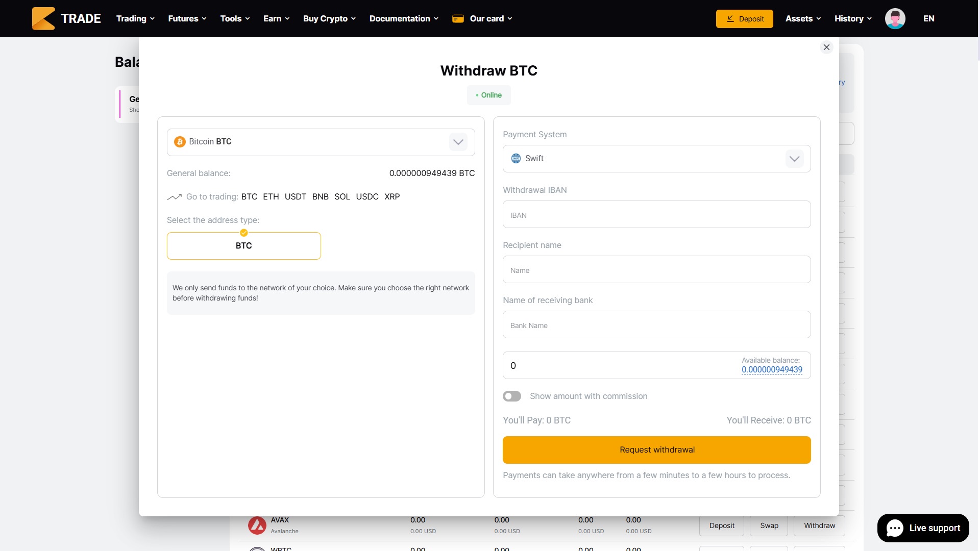Click the ETH go to trading link
This screenshot has width=980, height=551.
click(271, 197)
